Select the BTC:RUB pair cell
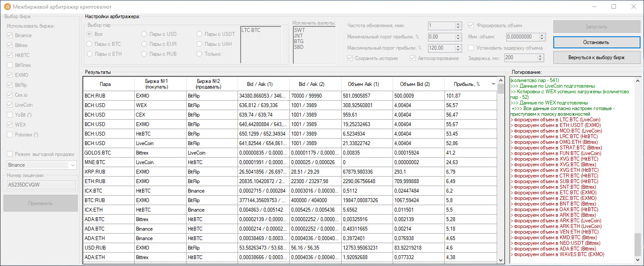The height and width of the screenshot is (266, 644). point(108,200)
